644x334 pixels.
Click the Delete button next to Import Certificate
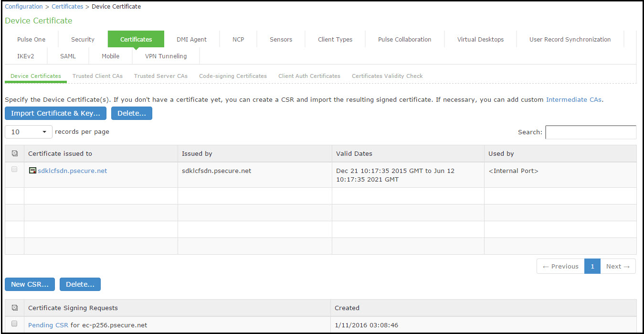131,113
